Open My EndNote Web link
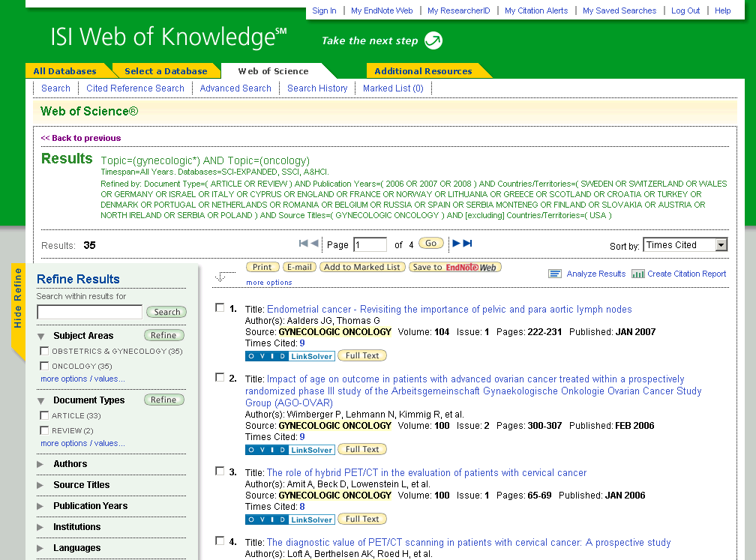The width and height of the screenshot is (756, 560). [382, 10]
